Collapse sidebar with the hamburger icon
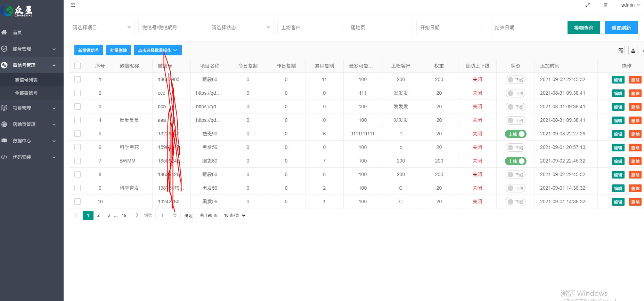Screen dimensions: 644x301 point(73,5)
